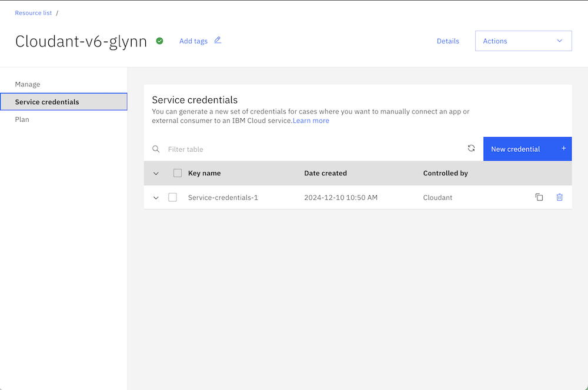Go to the Plan section

[x=22, y=119]
